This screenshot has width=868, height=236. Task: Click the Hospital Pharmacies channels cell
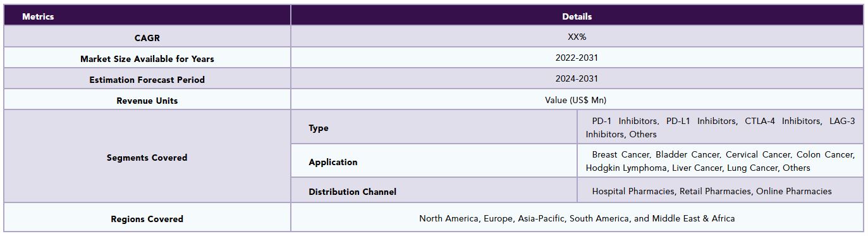(x=720, y=190)
